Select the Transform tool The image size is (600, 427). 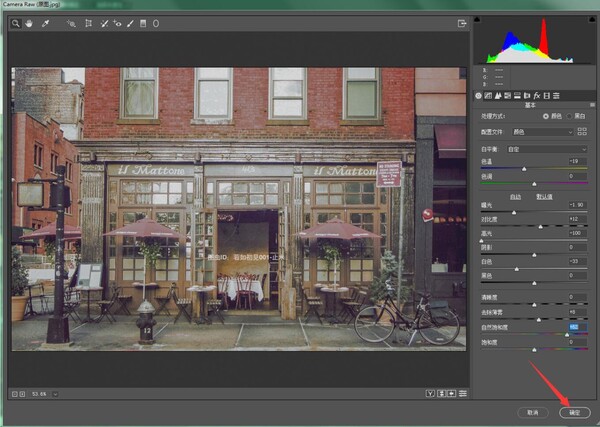point(88,24)
